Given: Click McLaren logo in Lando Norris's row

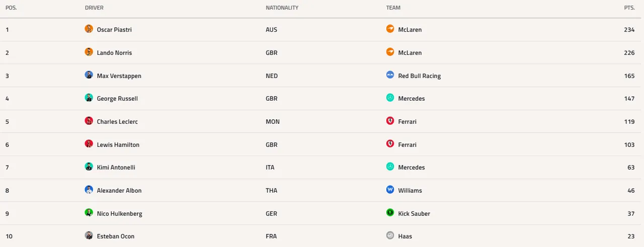Looking at the screenshot, I should point(390,52).
